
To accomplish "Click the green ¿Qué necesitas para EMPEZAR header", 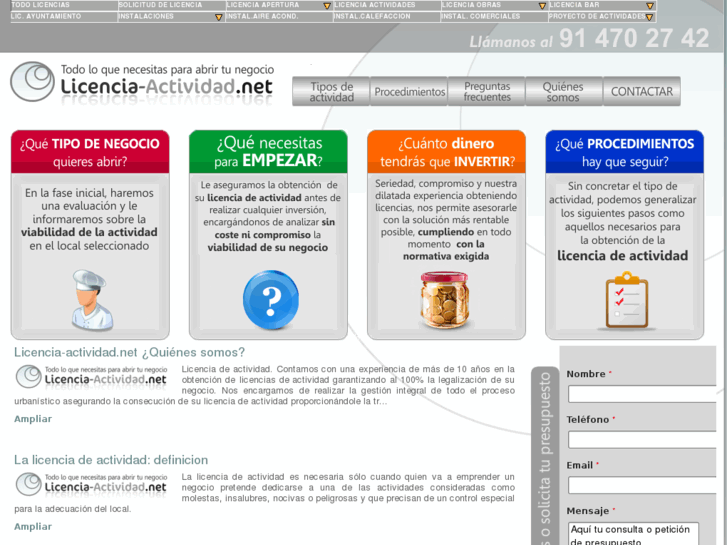I will coord(268,152).
